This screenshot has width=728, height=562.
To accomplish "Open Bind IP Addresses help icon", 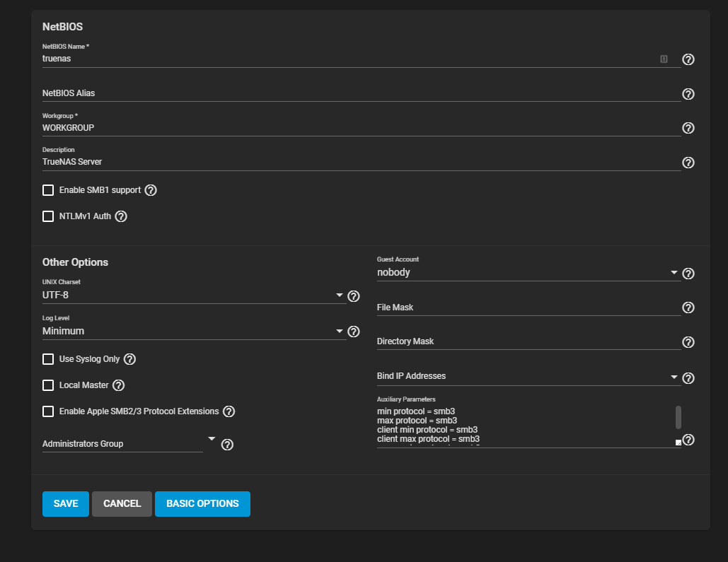I will click(688, 378).
